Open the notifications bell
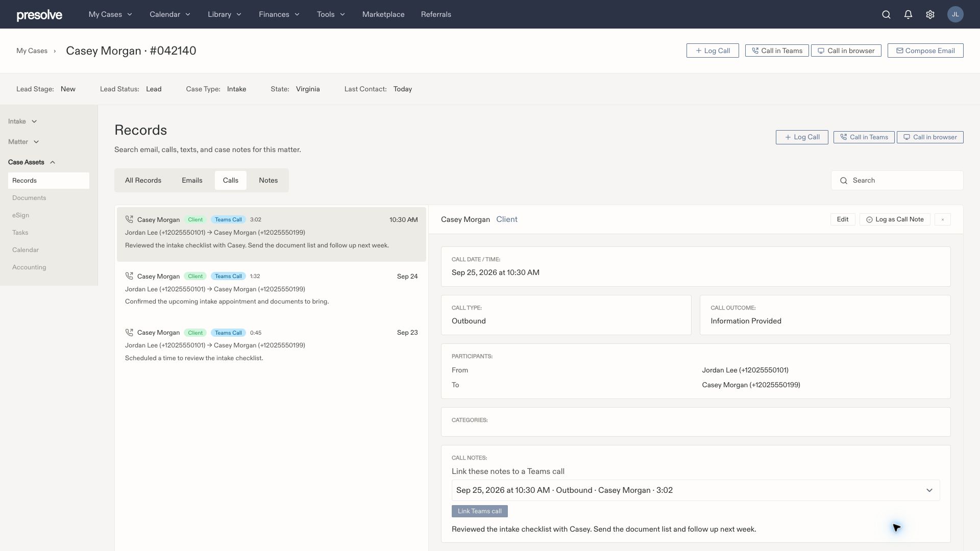 (x=908, y=14)
